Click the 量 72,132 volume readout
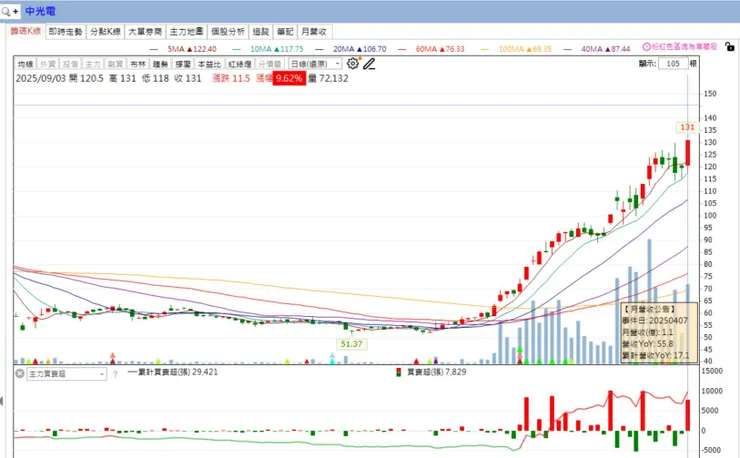 (328, 78)
